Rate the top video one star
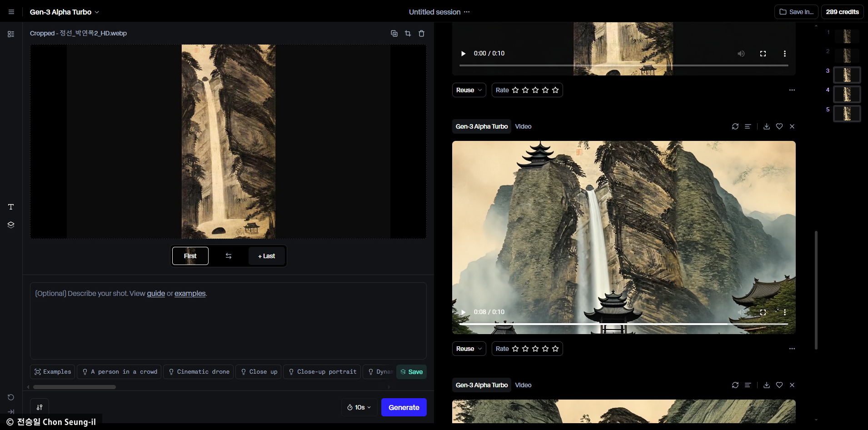868x430 pixels. tap(515, 90)
